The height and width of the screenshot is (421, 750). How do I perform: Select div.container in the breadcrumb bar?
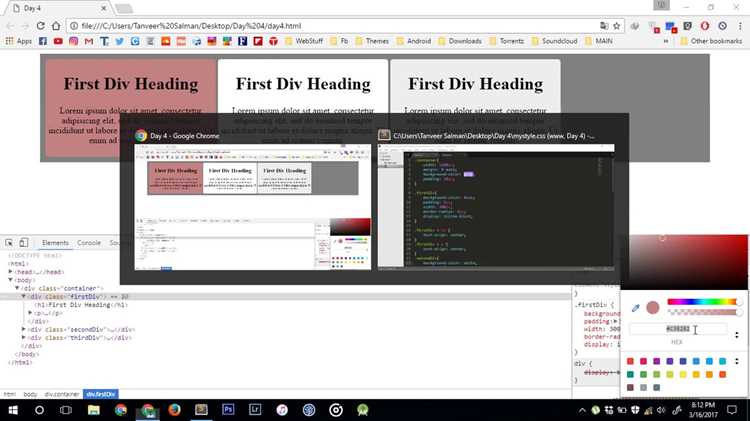coord(62,394)
